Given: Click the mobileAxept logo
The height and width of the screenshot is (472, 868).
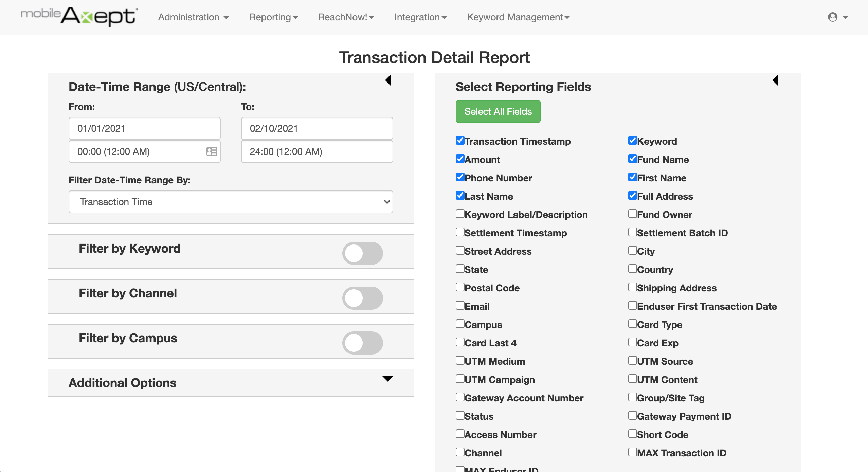Looking at the screenshot, I should click(x=79, y=16).
